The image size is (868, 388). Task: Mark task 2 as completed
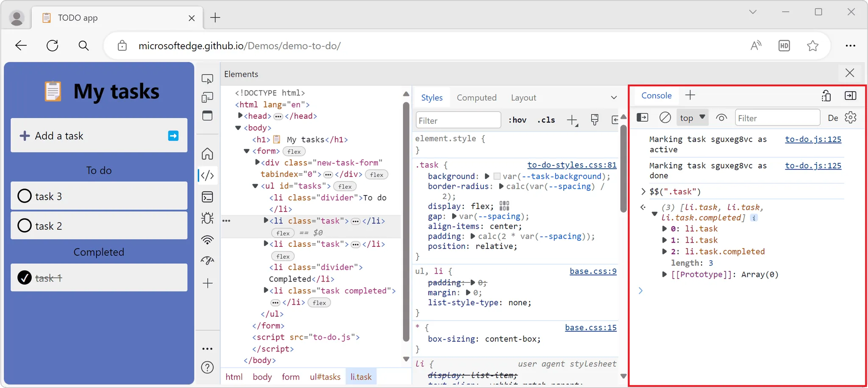tap(24, 225)
